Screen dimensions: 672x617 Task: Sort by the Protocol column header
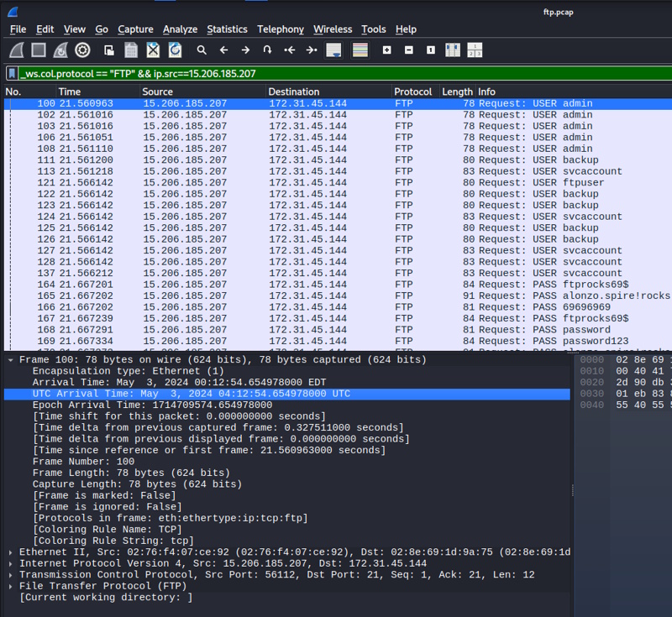[416, 92]
